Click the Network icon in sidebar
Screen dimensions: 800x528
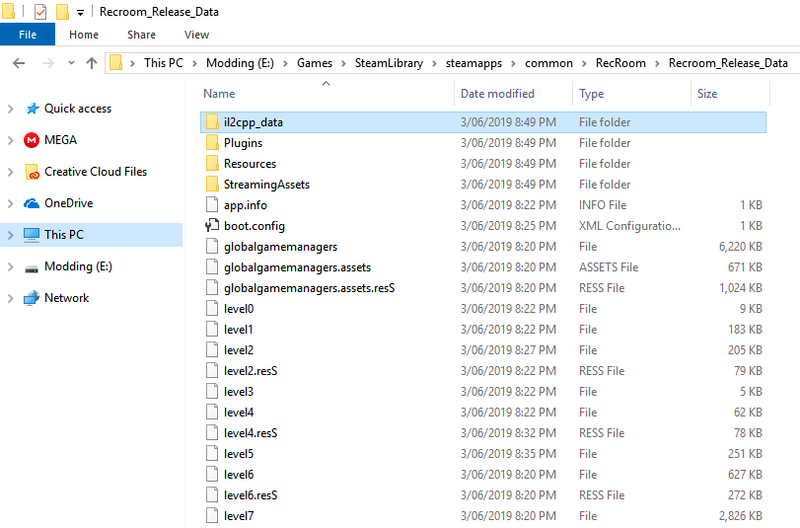[32, 298]
